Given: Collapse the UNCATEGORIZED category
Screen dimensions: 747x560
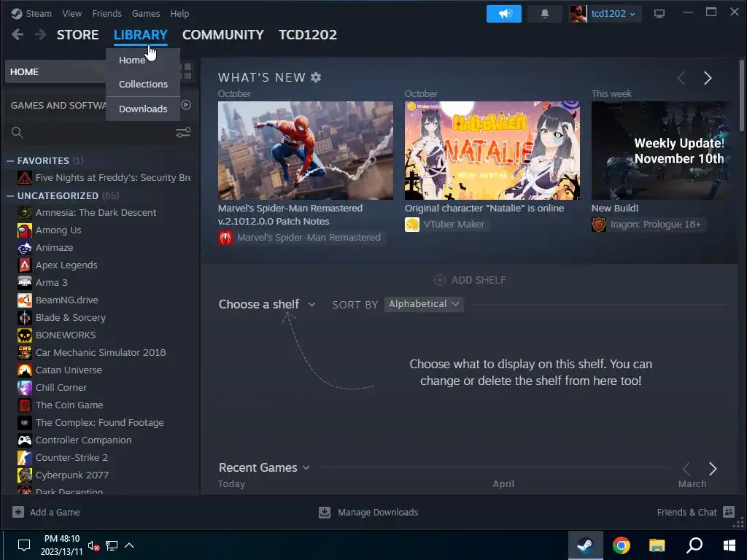Looking at the screenshot, I should (10, 195).
